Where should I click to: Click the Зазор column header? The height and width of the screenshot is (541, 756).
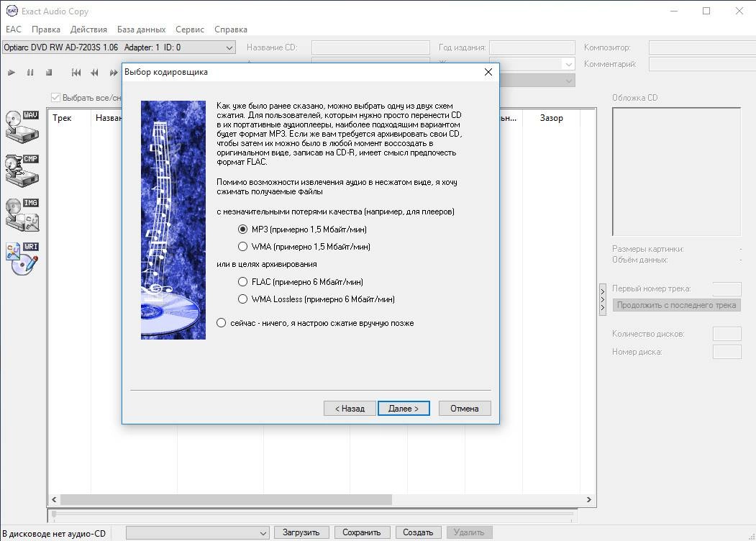[551, 118]
